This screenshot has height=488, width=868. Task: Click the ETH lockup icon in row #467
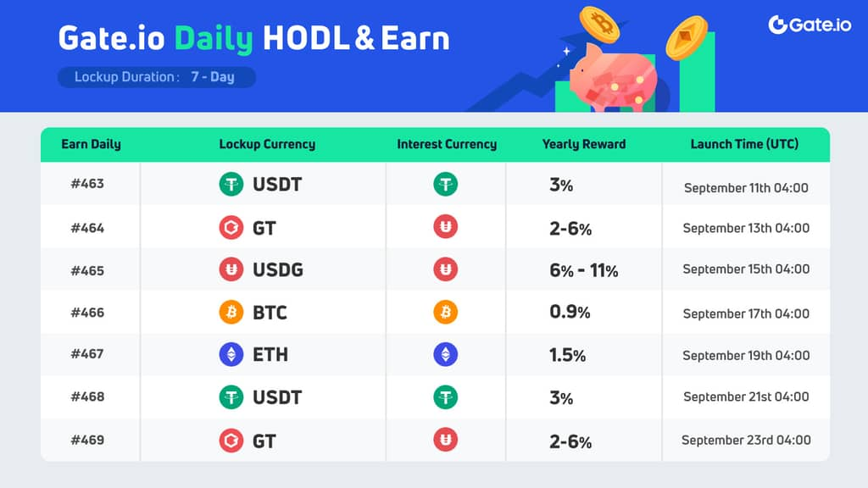(x=231, y=354)
